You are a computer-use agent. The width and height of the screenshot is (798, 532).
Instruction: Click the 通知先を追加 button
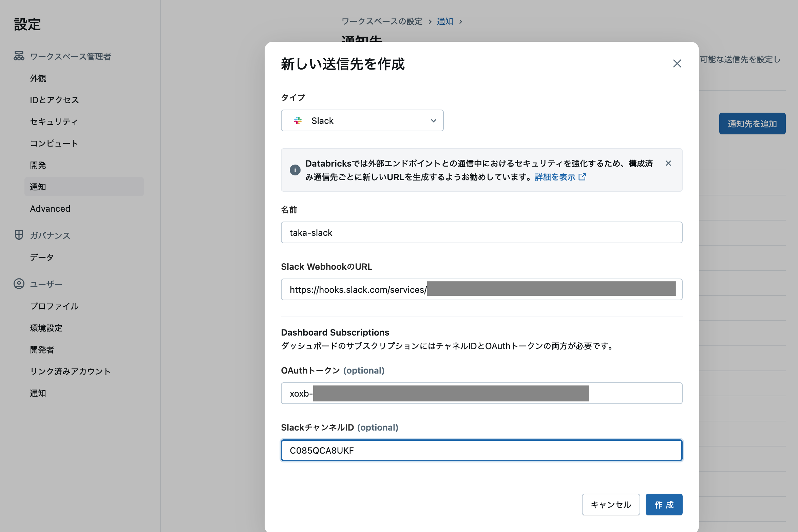click(752, 123)
